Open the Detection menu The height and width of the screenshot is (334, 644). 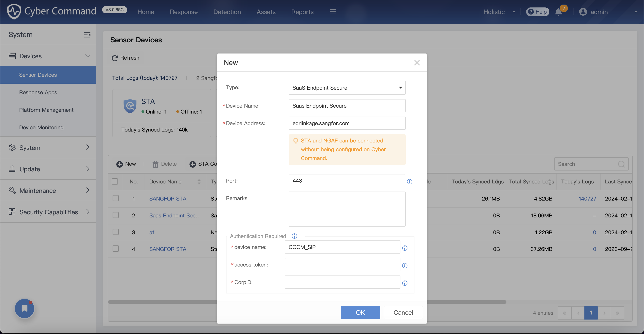click(x=227, y=12)
